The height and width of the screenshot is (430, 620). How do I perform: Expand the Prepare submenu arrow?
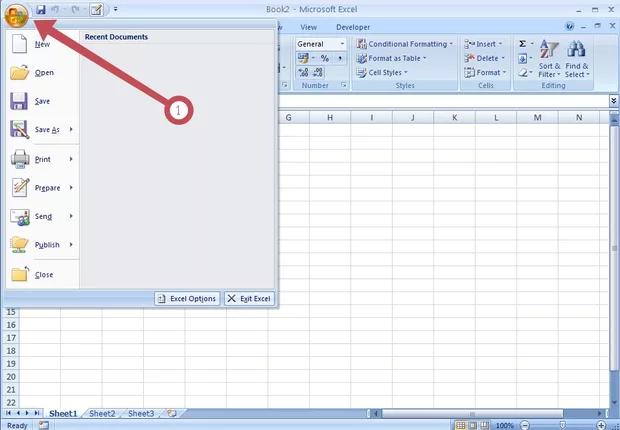pyautogui.click(x=71, y=188)
